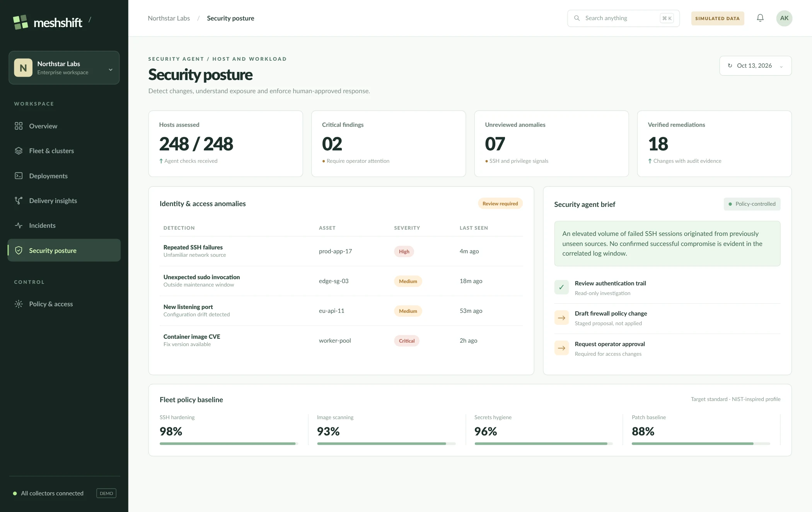Expand the Northstar Labs workspace chevron
Screen dimensions: 812x512
pyautogui.click(x=111, y=70)
